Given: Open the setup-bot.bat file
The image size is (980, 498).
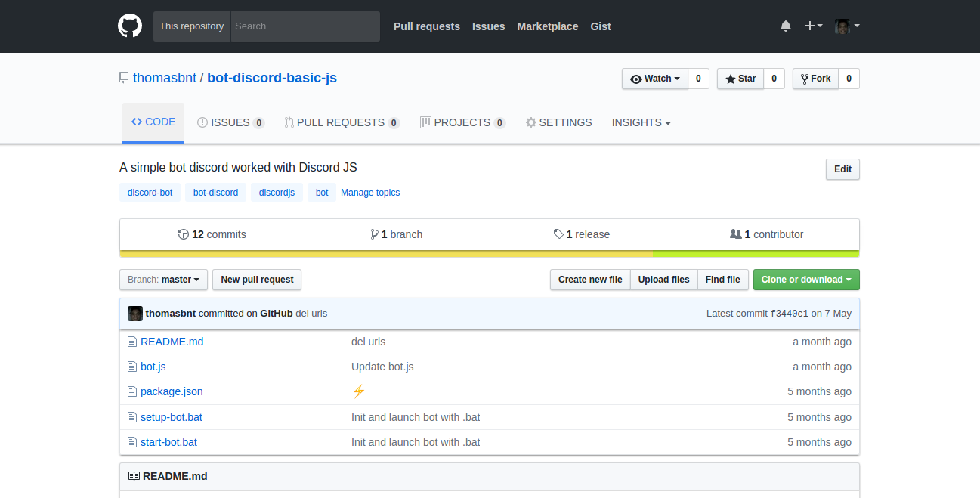Looking at the screenshot, I should tap(172, 417).
